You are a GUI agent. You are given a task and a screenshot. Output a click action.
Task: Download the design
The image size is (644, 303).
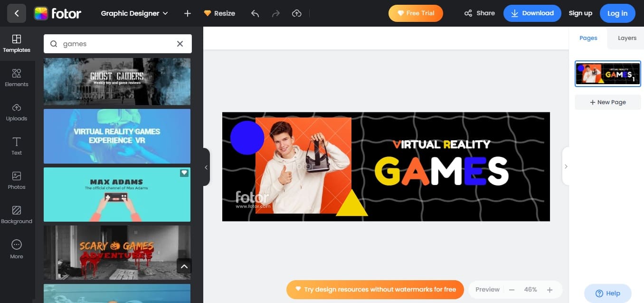pyautogui.click(x=532, y=13)
